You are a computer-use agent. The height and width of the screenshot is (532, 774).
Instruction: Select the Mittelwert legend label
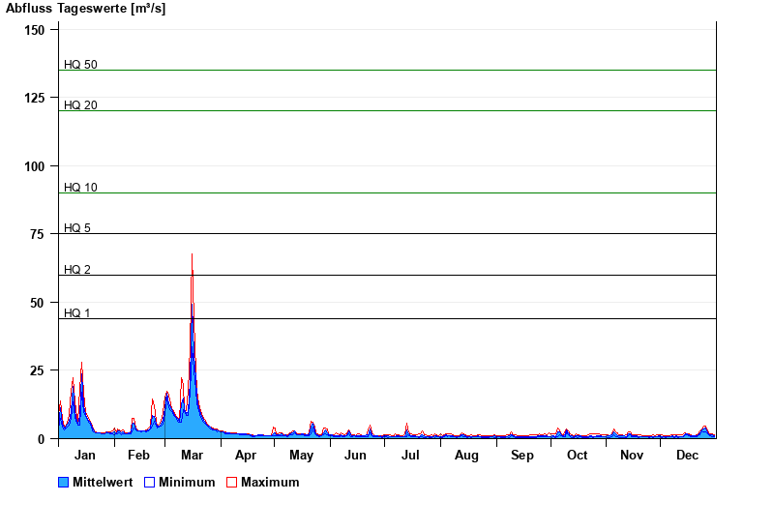coord(103,483)
